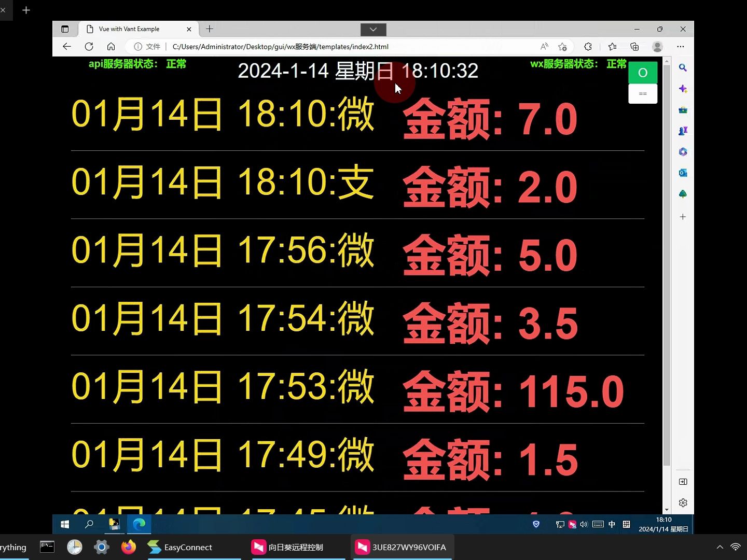Add this page to favorites

click(x=562, y=47)
